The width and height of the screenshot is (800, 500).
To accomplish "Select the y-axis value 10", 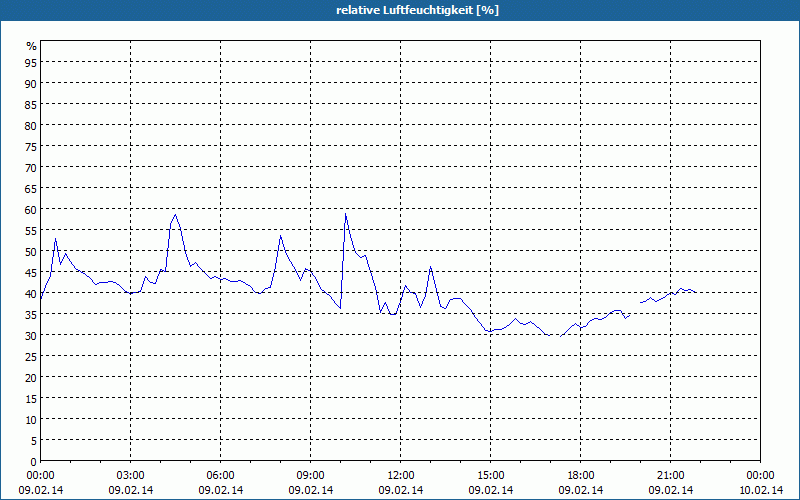I will point(31,419).
